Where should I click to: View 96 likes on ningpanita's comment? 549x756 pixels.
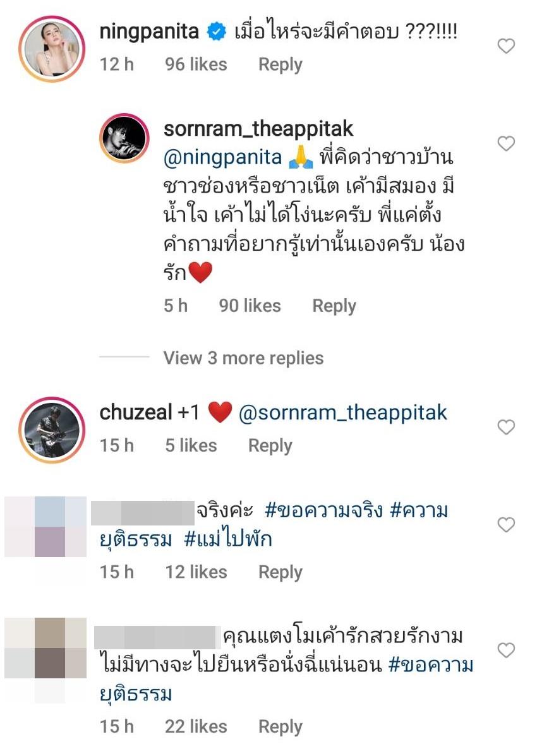[x=196, y=64]
